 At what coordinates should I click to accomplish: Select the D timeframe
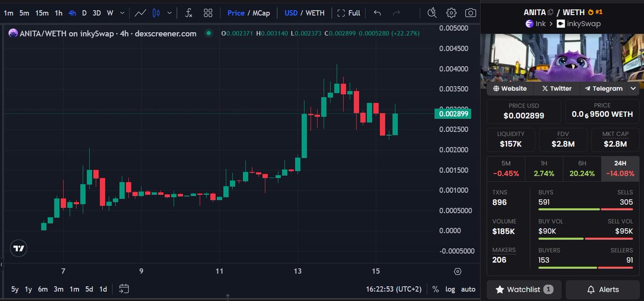tap(84, 12)
